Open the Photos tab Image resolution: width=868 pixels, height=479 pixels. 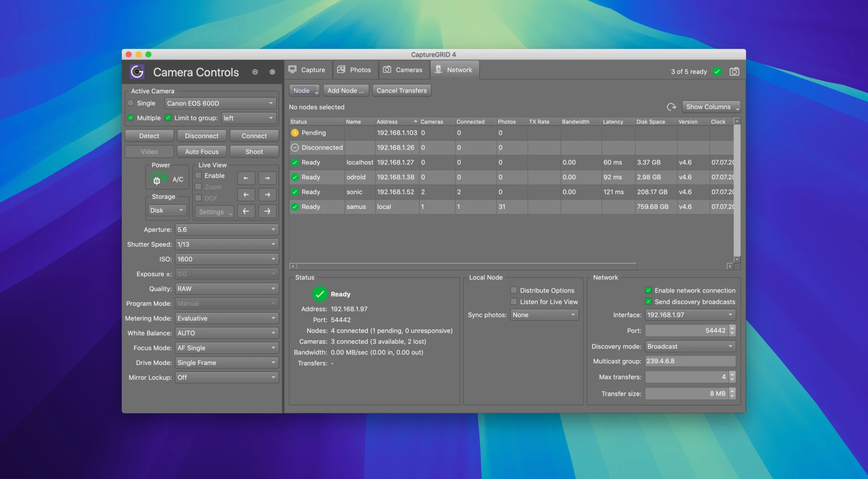click(355, 70)
